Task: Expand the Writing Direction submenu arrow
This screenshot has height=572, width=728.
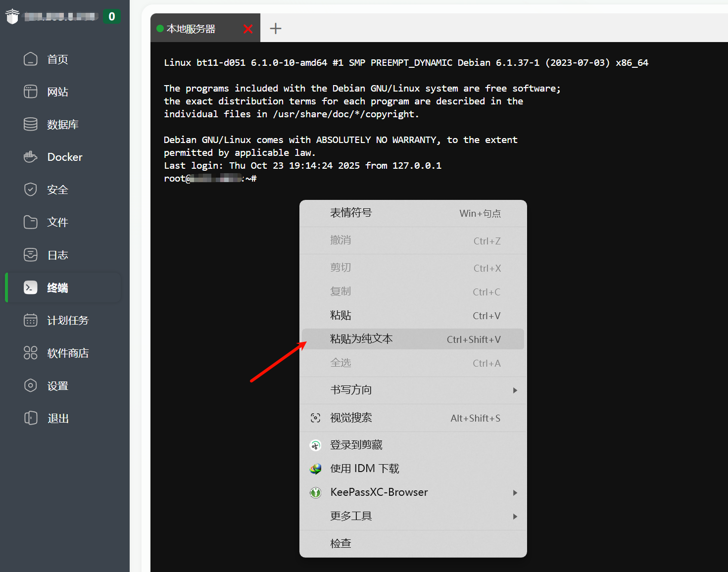Action: pyautogui.click(x=515, y=390)
